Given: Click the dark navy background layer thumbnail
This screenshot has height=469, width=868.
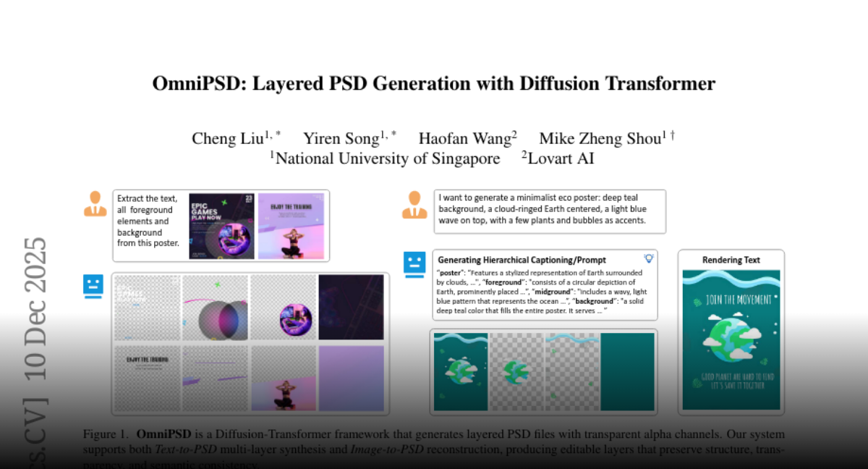Looking at the screenshot, I should [x=352, y=308].
